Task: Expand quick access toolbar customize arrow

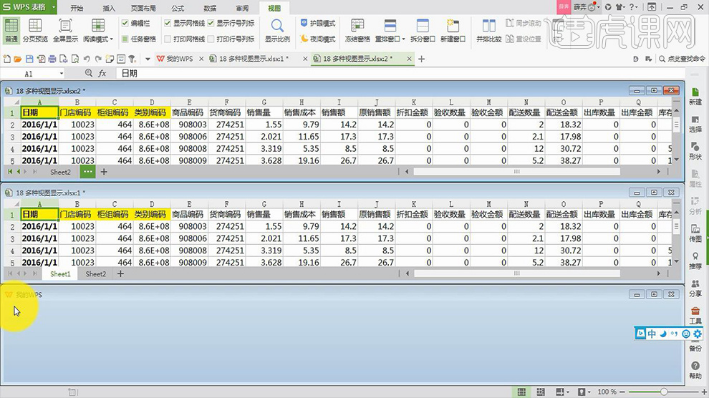Action: point(147,59)
